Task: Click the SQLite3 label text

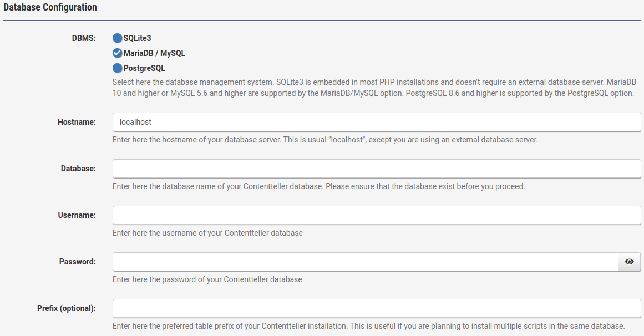Action: 137,38
